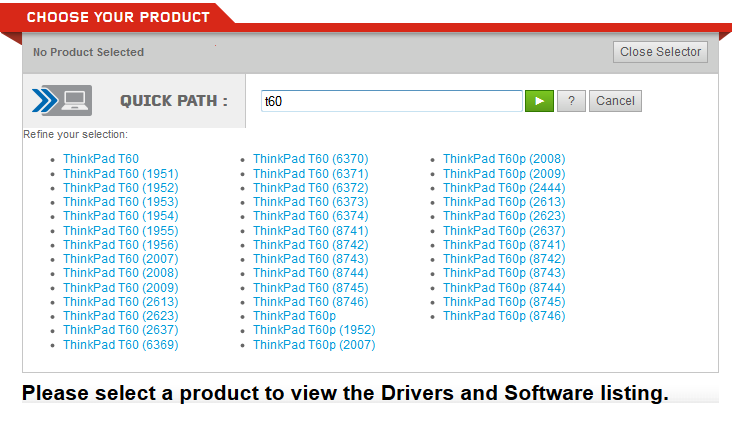Click the Close Selector button
This screenshot has width=733, height=425.
pyautogui.click(x=660, y=52)
